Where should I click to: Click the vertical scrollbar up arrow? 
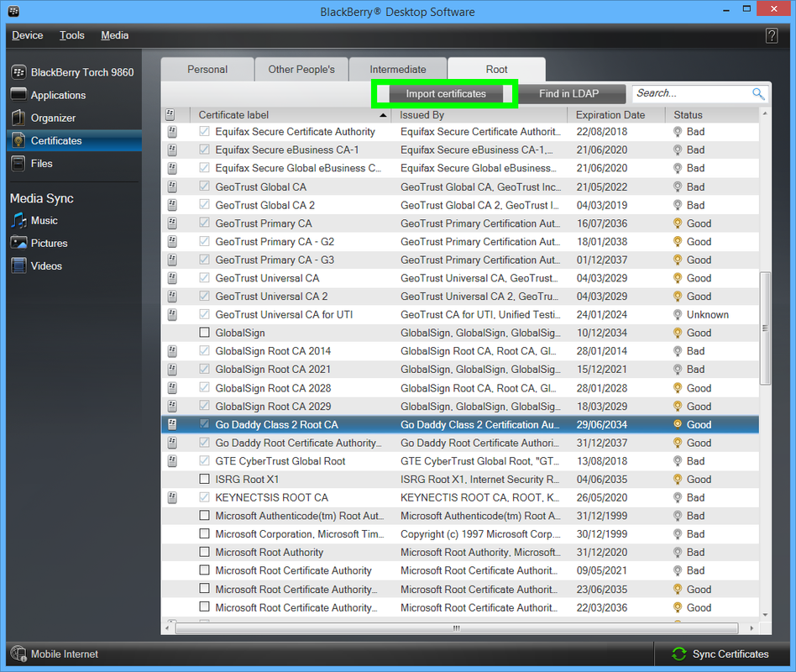765,113
